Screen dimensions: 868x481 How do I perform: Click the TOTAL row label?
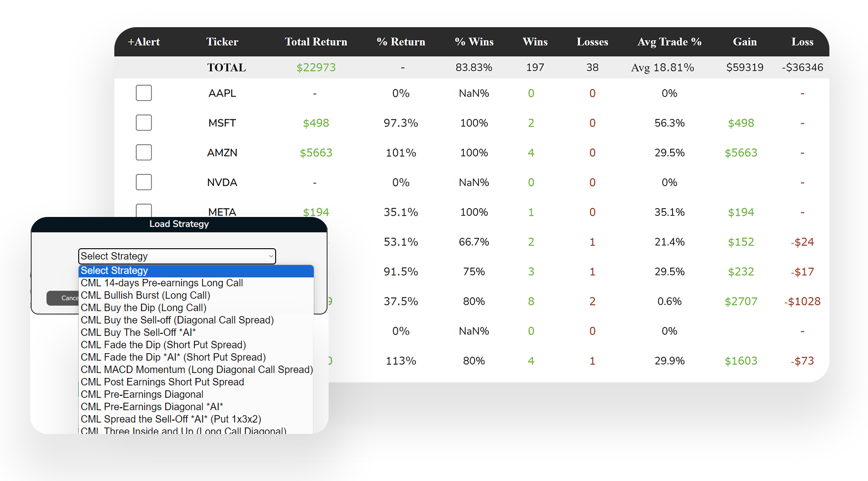coord(226,67)
